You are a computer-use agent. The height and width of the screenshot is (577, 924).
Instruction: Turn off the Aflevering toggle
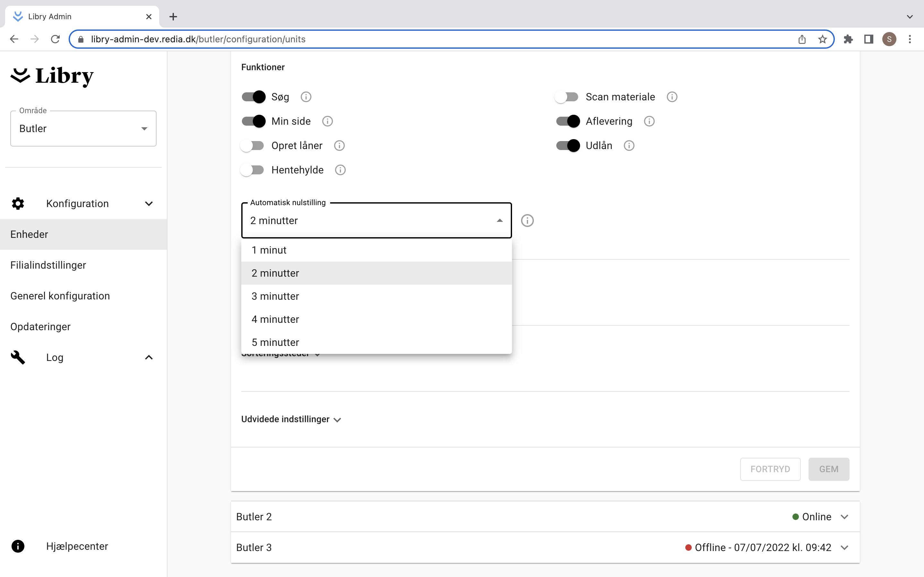tap(568, 121)
